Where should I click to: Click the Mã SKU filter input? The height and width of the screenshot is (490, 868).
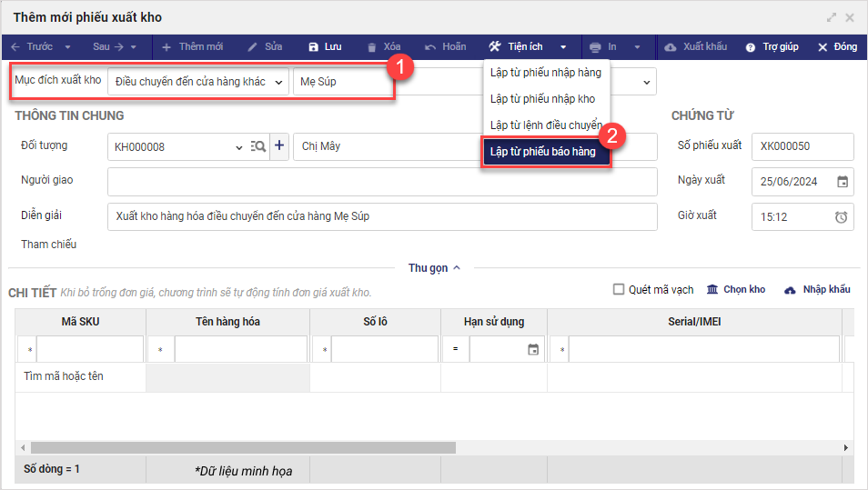point(90,349)
